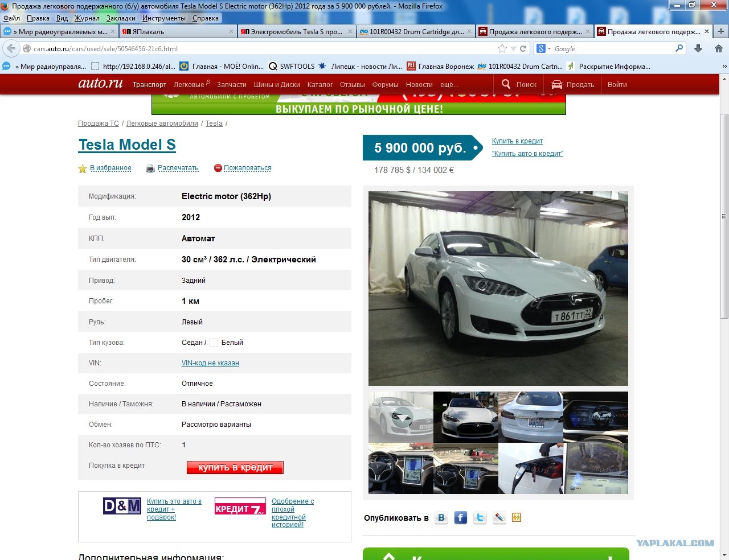Open Запчасти in the site header
This screenshot has width=729, height=560.
[x=232, y=84]
